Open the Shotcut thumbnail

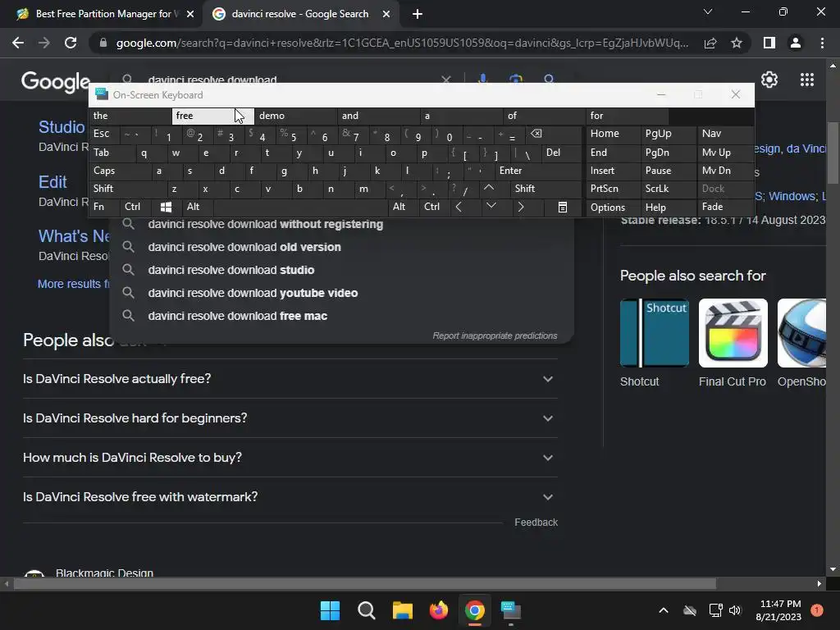click(x=654, y=333)
